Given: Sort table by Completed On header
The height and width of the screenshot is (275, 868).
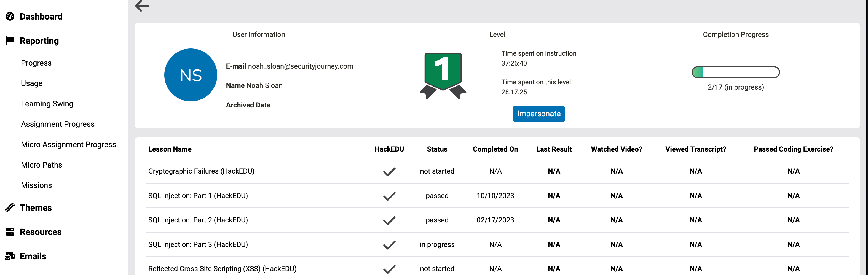Looking at the screenshot, I should click(495, 149).
